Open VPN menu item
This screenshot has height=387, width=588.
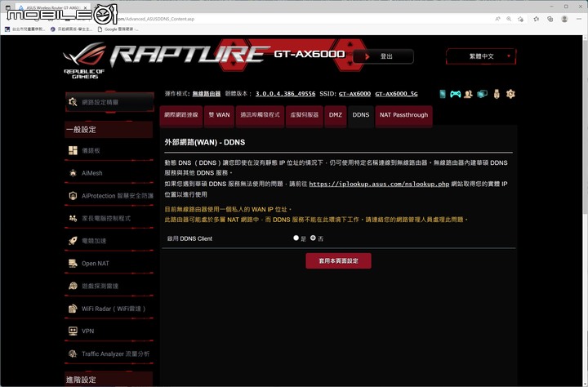coord(109,331)
